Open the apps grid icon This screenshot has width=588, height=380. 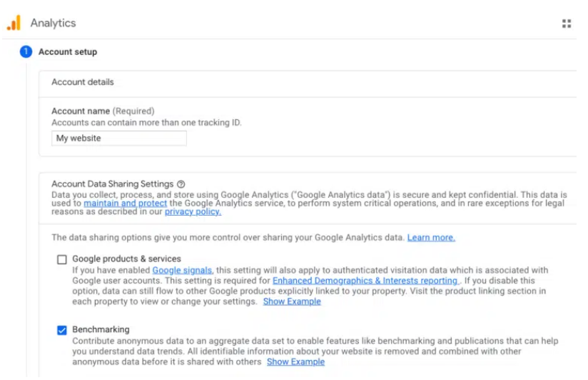[567, 24]
